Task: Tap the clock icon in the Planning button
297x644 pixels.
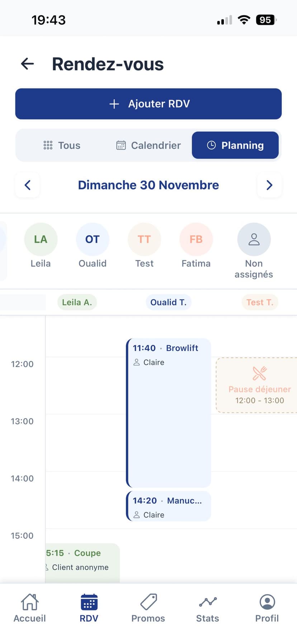Action: [212, 145]
